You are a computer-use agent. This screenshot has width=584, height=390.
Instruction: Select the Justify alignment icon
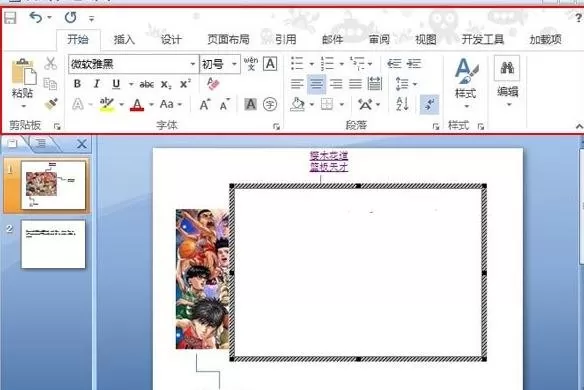[x=355, y=84]
